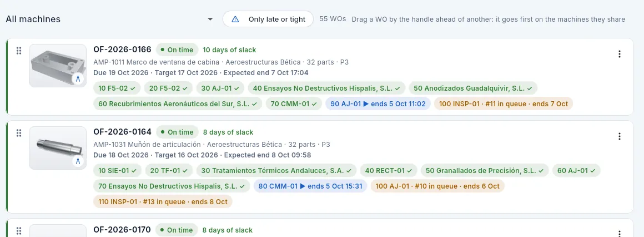Viewport: 644px width, 237px height.
Task: Open three-dot menu for OF-2026-0166
Action: tap(620, 54)
